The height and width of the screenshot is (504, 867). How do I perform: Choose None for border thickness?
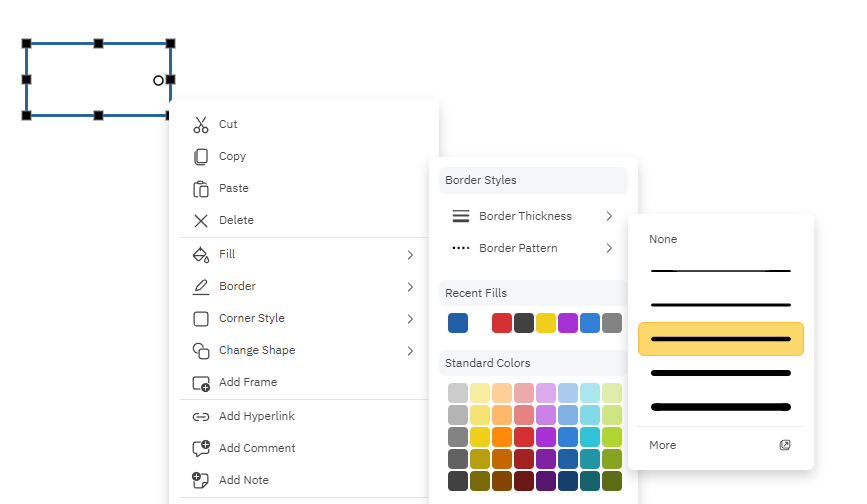[x=663, y=240]
